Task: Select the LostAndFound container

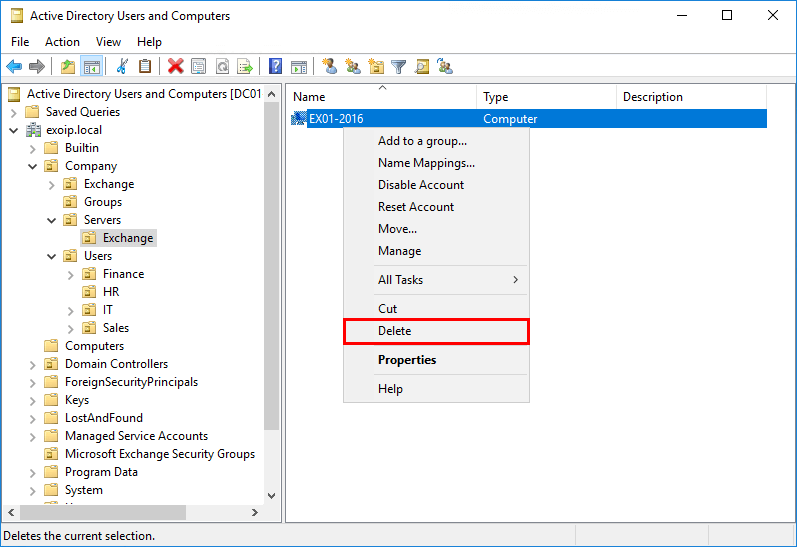Action: pos(104,418)
